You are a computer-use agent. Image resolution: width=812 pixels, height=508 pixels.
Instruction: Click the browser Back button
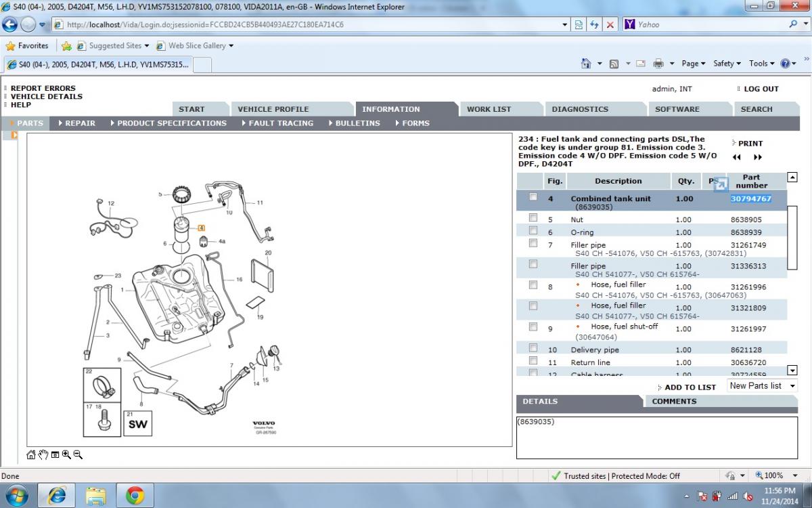point(11,24)
